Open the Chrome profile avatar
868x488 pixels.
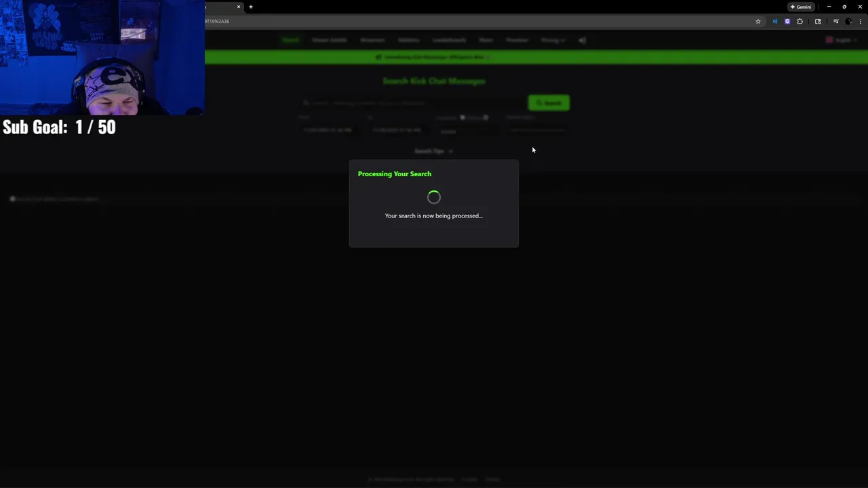(x=848, y=22)
